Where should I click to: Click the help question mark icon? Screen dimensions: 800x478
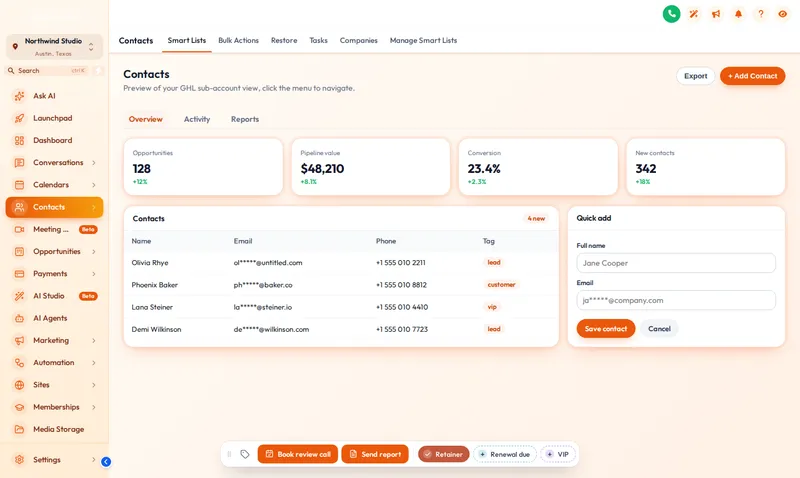760,14
